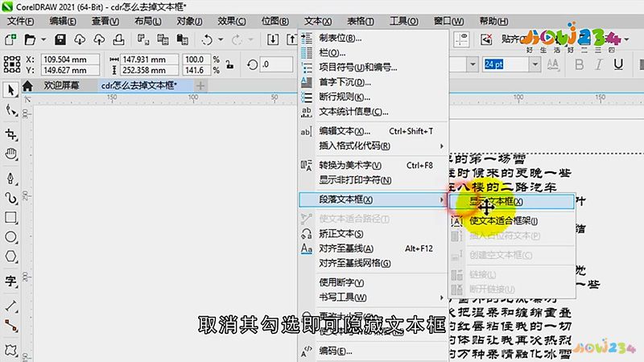Select the Rectangle tool
Image resolution: width=644 pixels, height=362 pixels.
click(10, 217)
